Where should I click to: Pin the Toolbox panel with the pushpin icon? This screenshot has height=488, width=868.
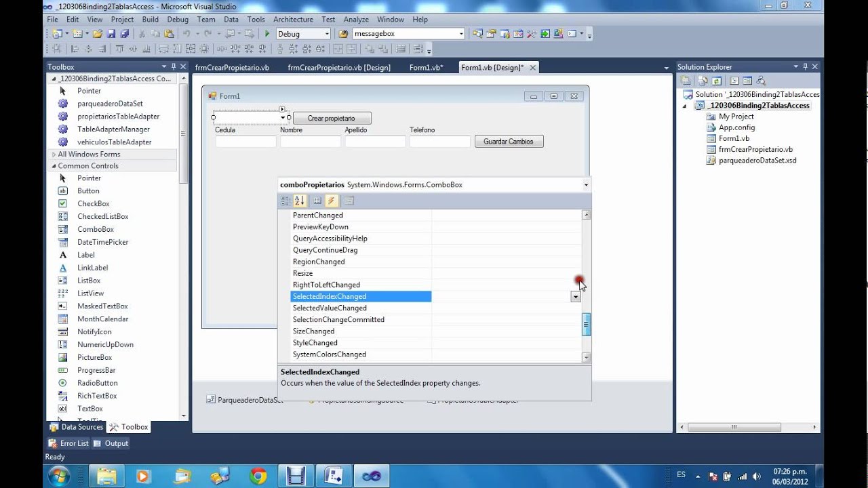pos(174,66)
